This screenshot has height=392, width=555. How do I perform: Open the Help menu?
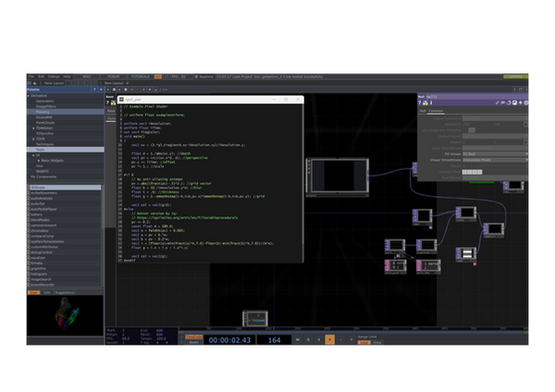coord(67,77)
